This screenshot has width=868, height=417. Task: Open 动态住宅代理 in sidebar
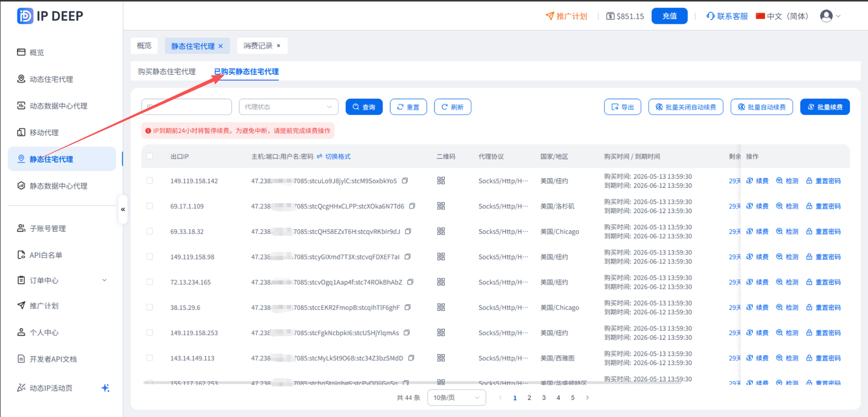pyautogui.click(x=45, y=79)
